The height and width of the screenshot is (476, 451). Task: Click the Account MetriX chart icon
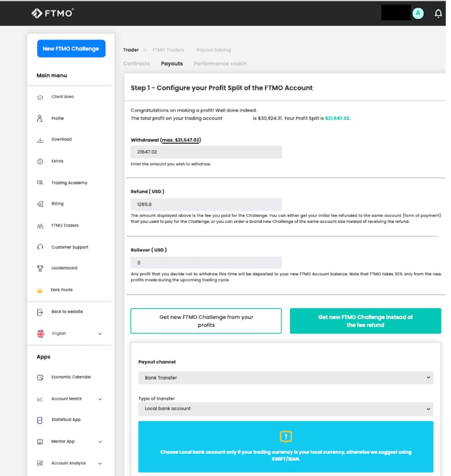pyautogui.click(x=40, y=399)
